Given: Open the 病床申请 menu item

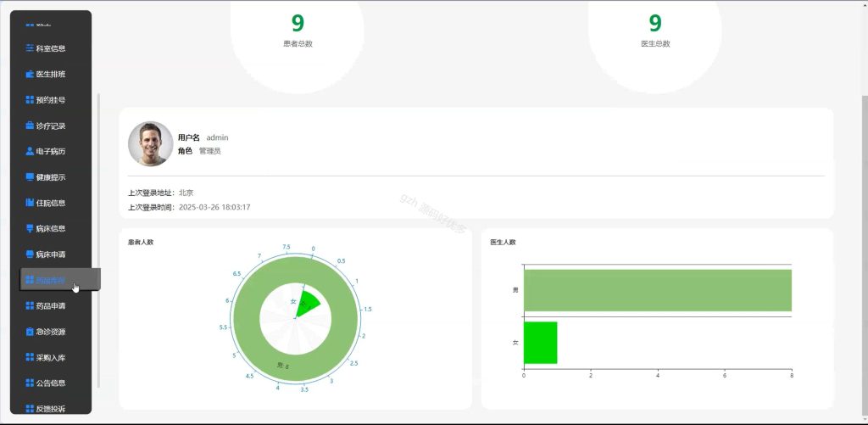Looking at the screenshot, I should pyautogui.click(x=46, y=254).
